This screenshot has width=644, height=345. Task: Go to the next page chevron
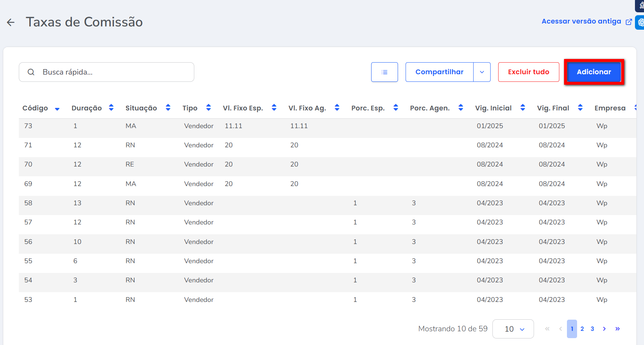pyautogui.click(x=604, y=329)
